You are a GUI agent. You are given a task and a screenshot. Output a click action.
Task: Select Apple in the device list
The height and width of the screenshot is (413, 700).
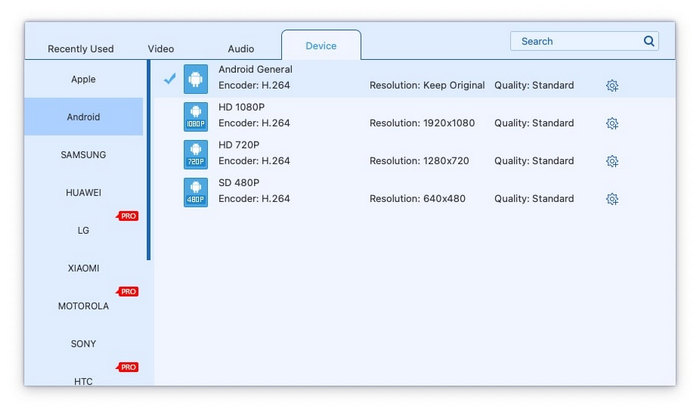click(84, 79)
